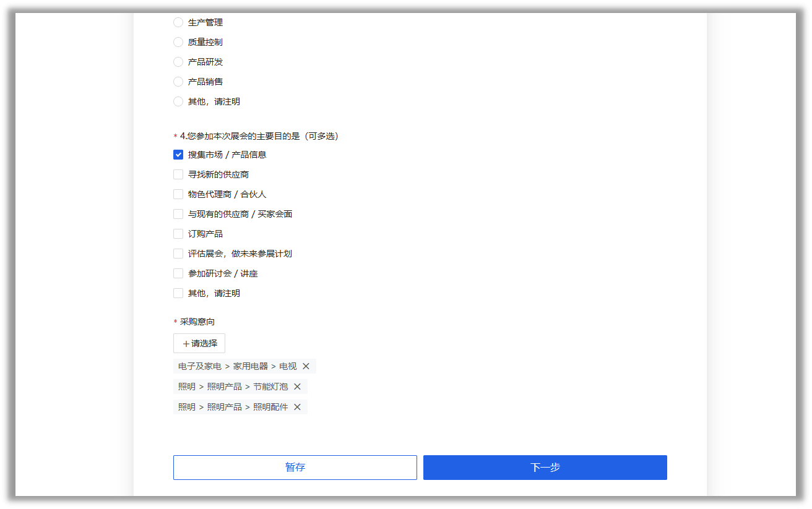Remove the 电视 tag with its X
The width and height of the screenshot is (812, 509).
click(306, 366)
